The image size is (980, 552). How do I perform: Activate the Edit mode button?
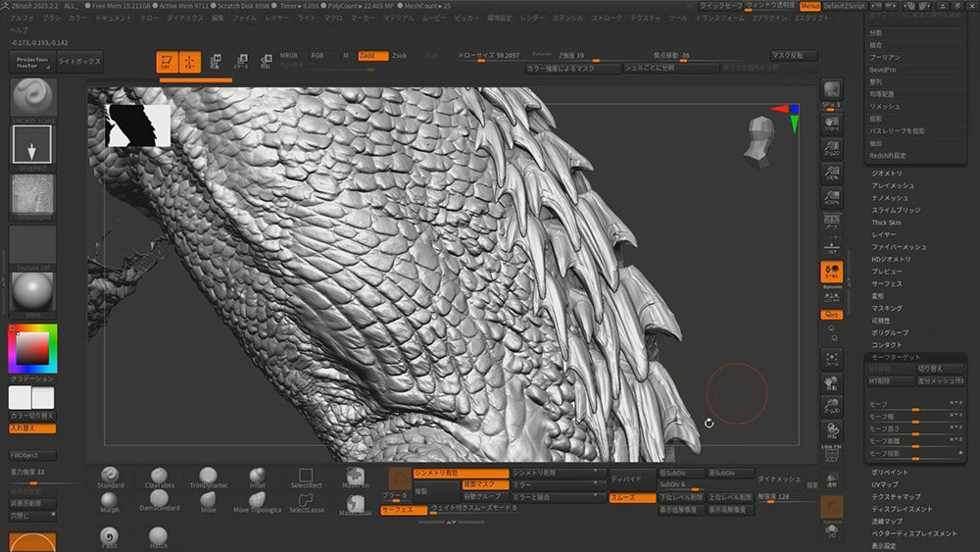click(167, 62)
